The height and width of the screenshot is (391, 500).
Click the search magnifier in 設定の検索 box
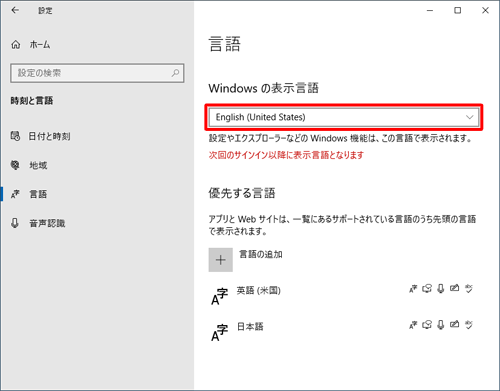click(175, 73)
